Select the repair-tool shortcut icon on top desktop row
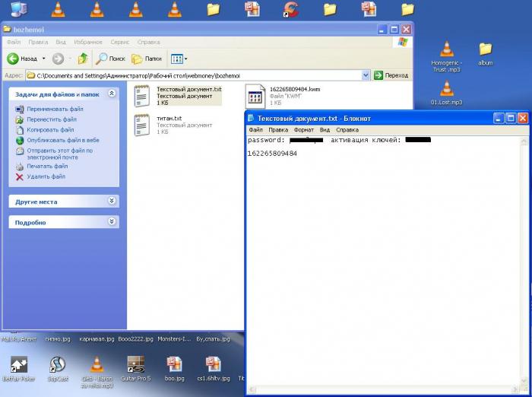The height and width of the screenshot is (397, 532). tap(291, 9)
